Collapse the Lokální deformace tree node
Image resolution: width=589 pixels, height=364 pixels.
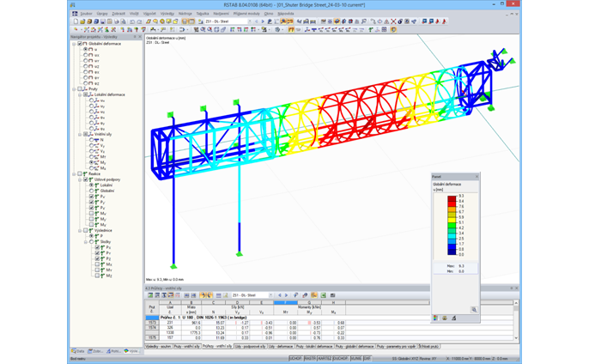80,94
